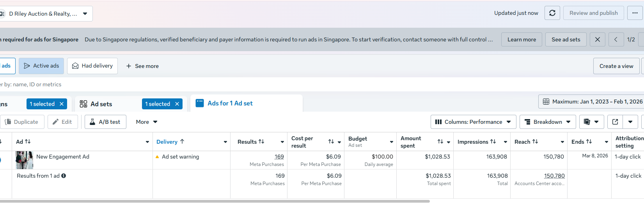The height and width of the screenshot is (205, 644).
Task: Click the New Engagement Ad thumbnail
Action: point(24,160)
